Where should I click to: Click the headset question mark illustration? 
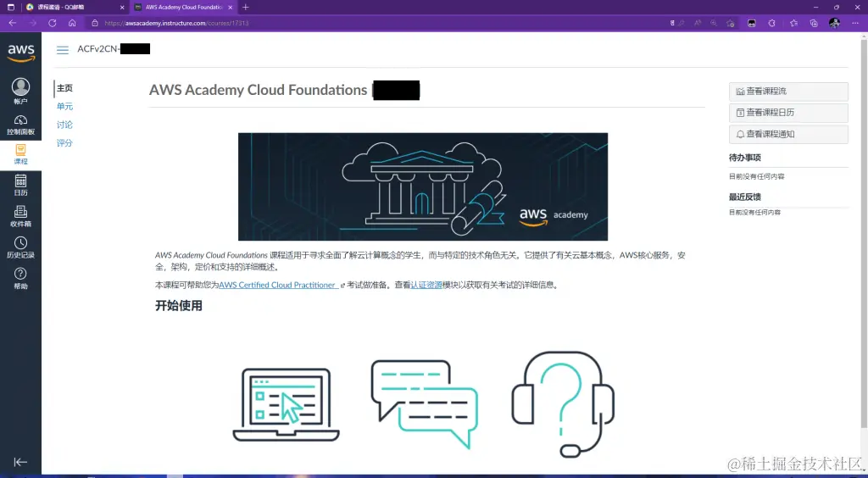coord(563,404)
